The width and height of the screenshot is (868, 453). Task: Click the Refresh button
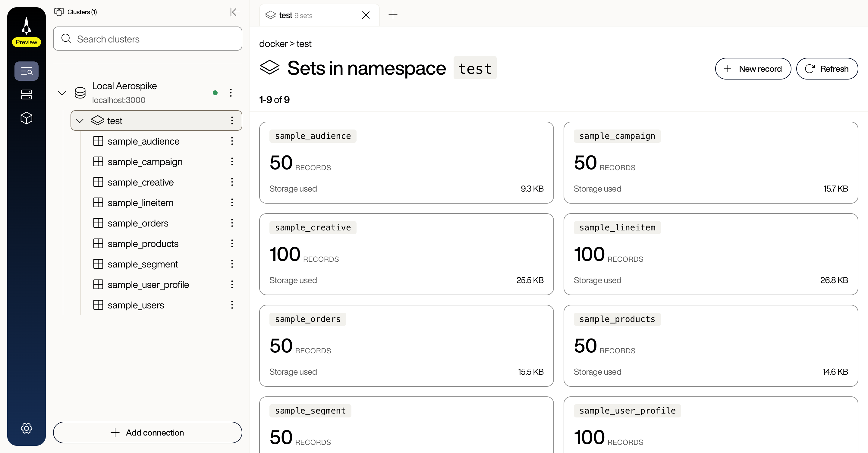[827, 69]
